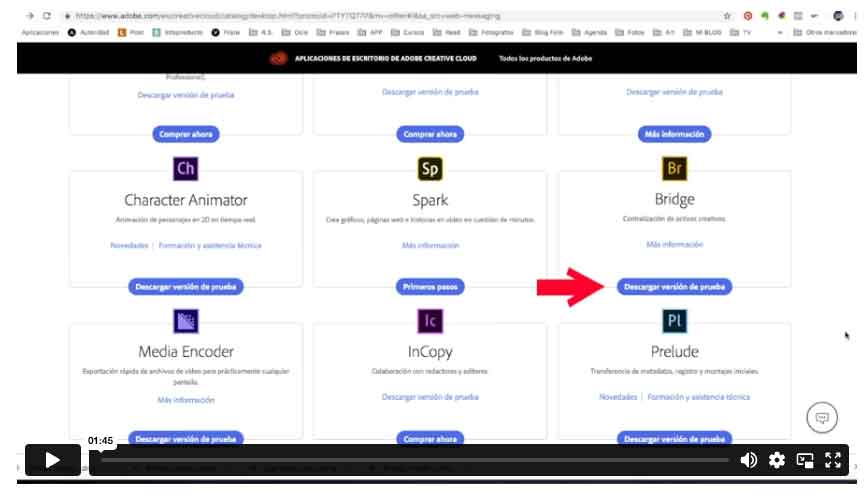
Task: Click InCopy Descargar versión de prueba link
Action: click(x=430, y=397)
